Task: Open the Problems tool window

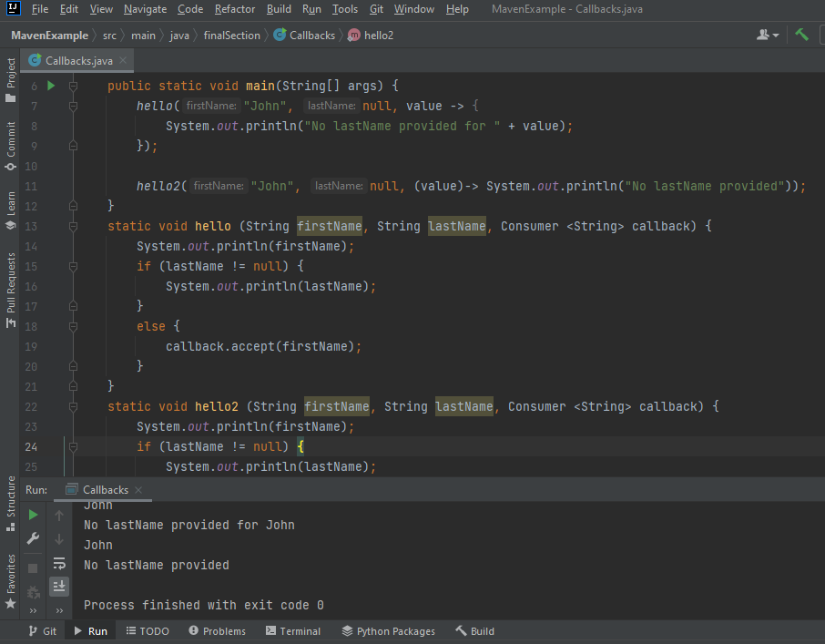Action: pos(218,631)
